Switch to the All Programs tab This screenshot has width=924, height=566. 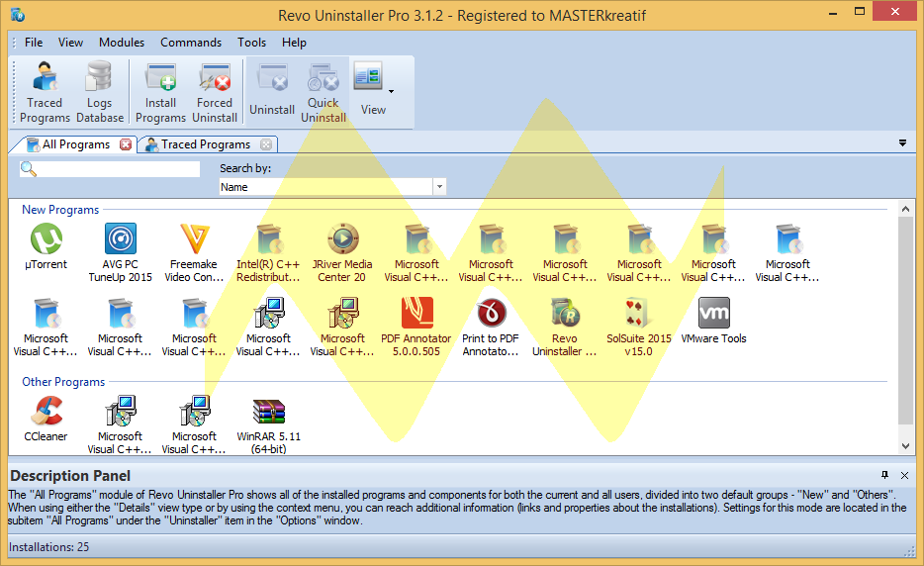pos(75,144)
